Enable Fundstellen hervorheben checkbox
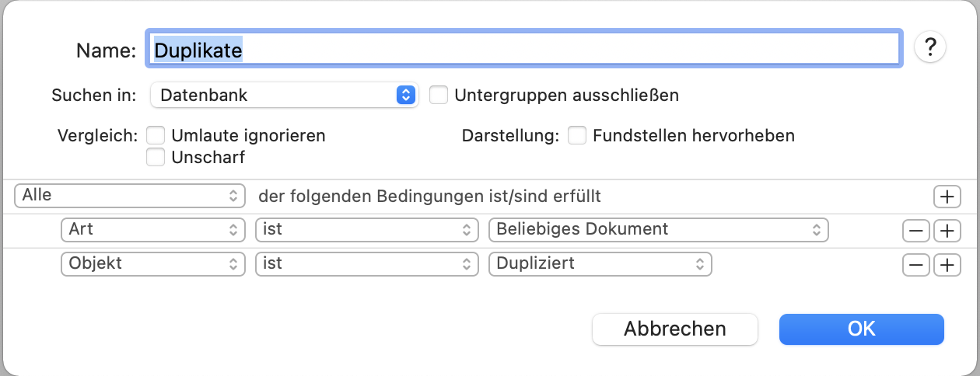980x376 pixels. (x=576, y=135)
